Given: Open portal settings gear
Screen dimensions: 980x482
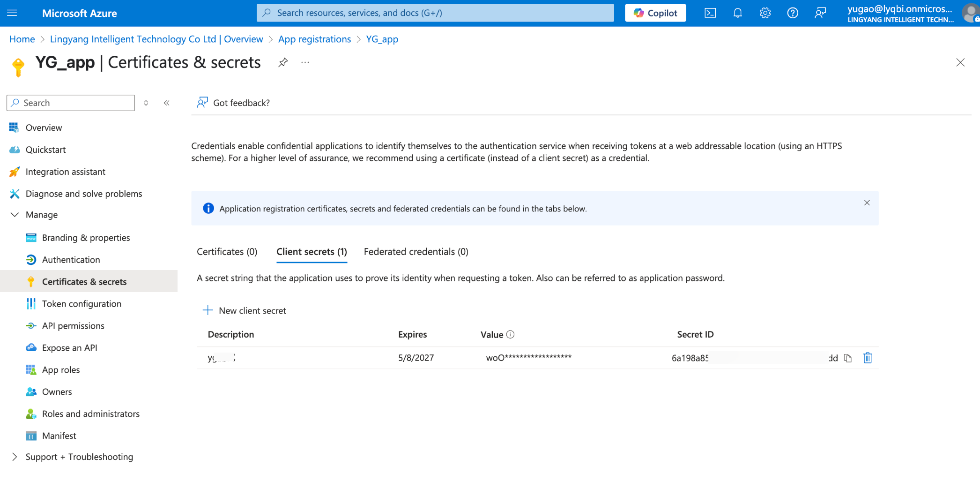Looking at the screenshot, I should [x=765, y=13].
